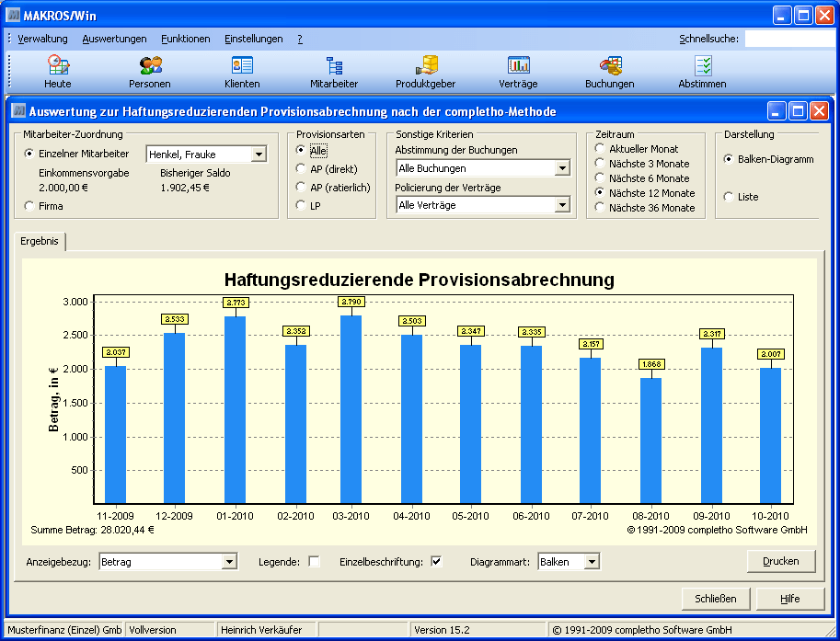Open the Abstimmen toolbar icon

click(x=702, y=72)
